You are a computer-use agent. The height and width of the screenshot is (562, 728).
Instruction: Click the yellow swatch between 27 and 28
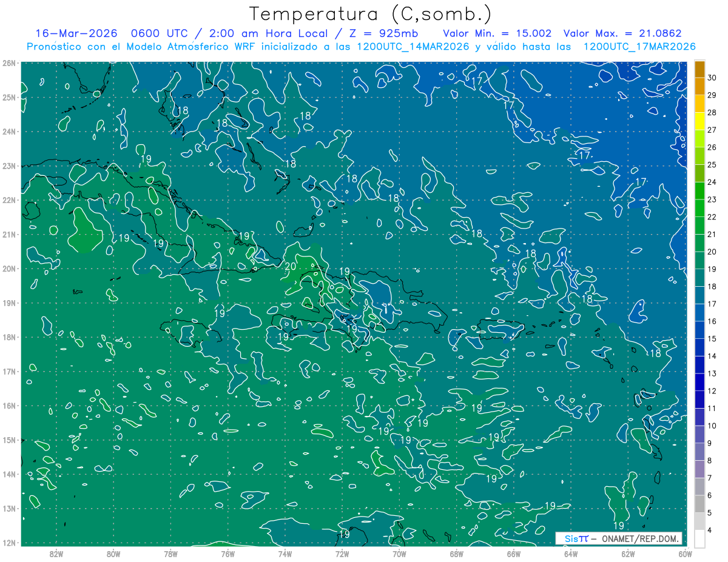699,121
